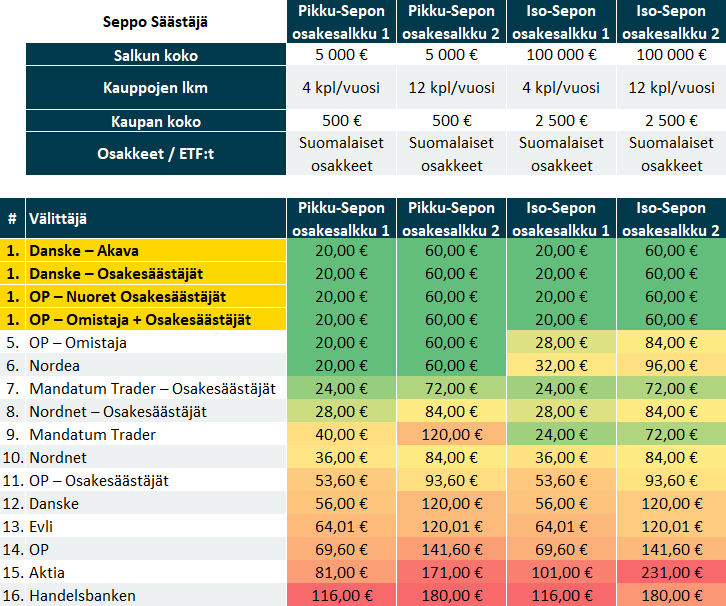Select the '32,00 €' cell in Nordea row
Image resolution: width=726 pixels, height=606 pixels.
pyautogui.click(x=562, y=366)
